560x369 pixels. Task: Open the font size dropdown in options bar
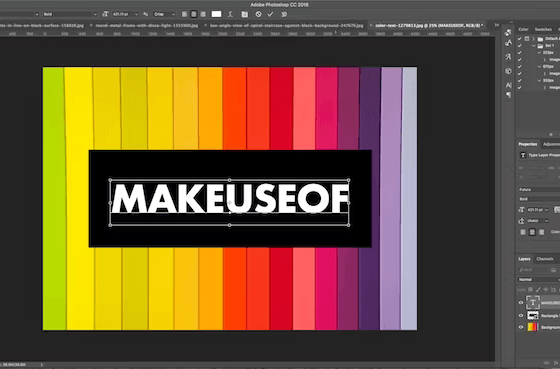click(136, 14)
